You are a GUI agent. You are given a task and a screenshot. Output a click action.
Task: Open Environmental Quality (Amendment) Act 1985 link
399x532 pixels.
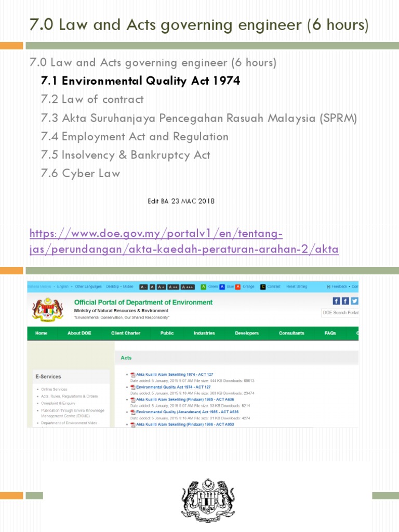coord(187,412)
